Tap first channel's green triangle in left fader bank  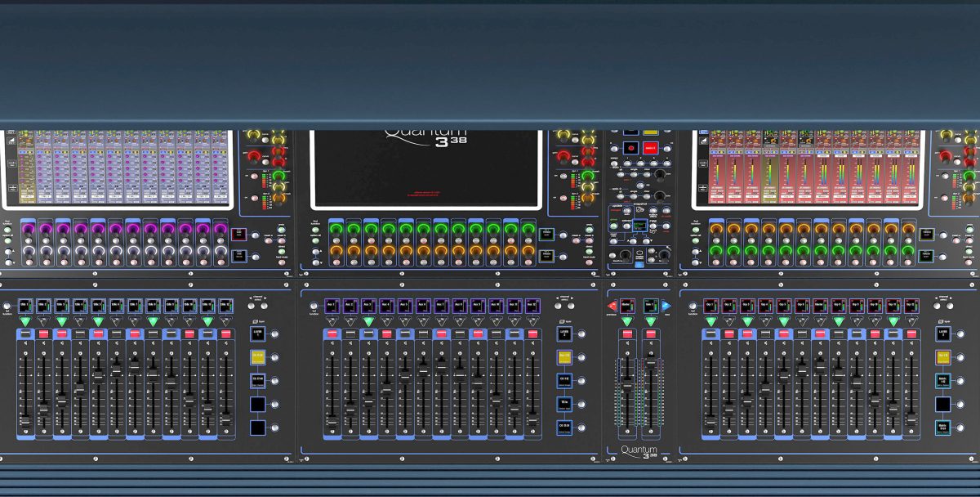25,321
